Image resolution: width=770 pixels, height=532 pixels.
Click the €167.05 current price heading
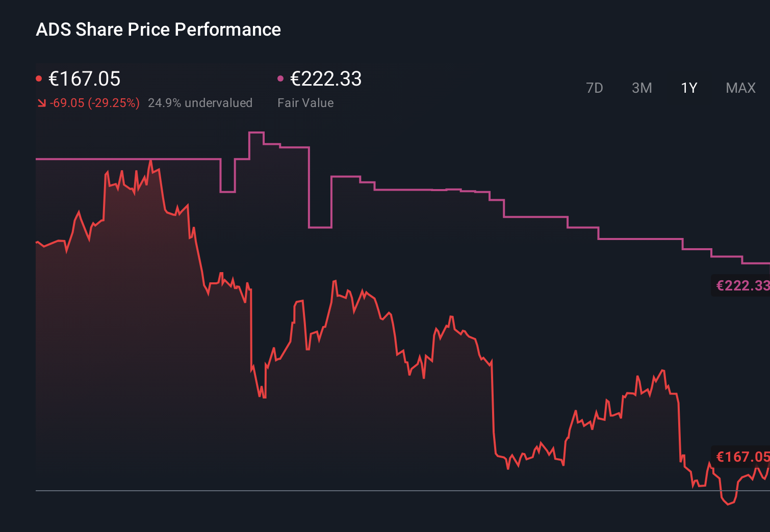pos(84,79)
